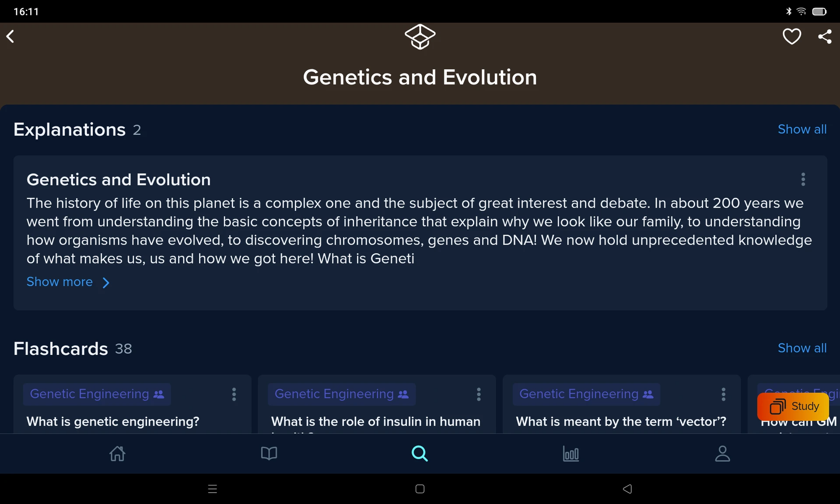This screenshot has height=504, width=840.
Task: Favorite this topic with heart icon
Action: 791,36
